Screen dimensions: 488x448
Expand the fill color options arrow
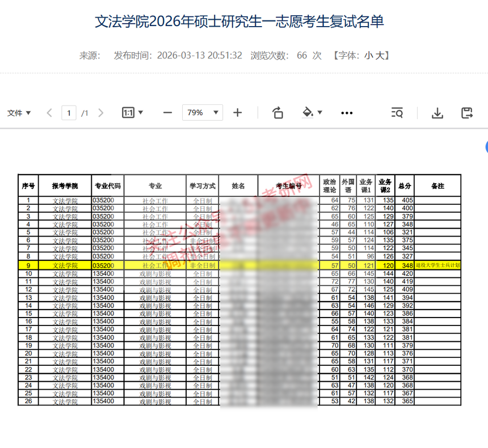(320, 112)
